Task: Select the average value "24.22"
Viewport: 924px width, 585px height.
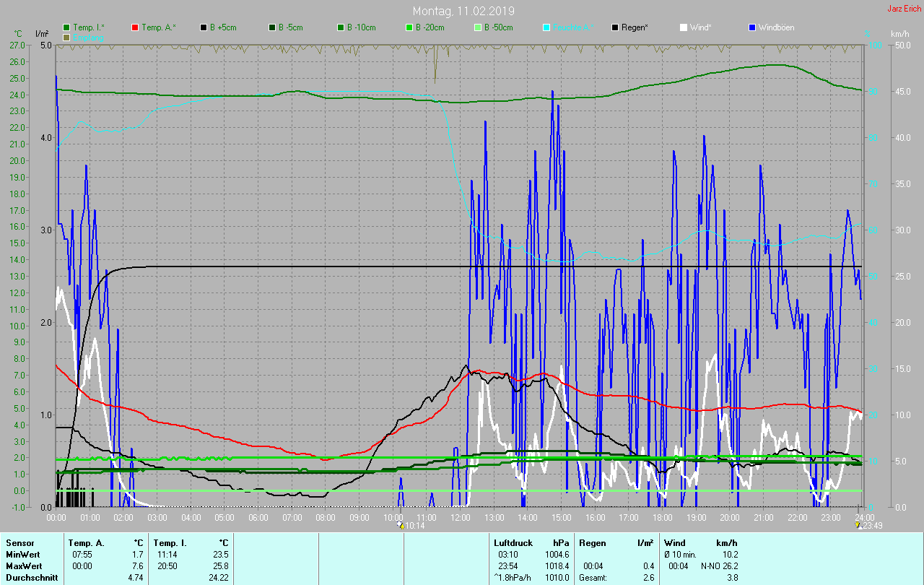Action: pyautogui.click(x=218, y=578)
